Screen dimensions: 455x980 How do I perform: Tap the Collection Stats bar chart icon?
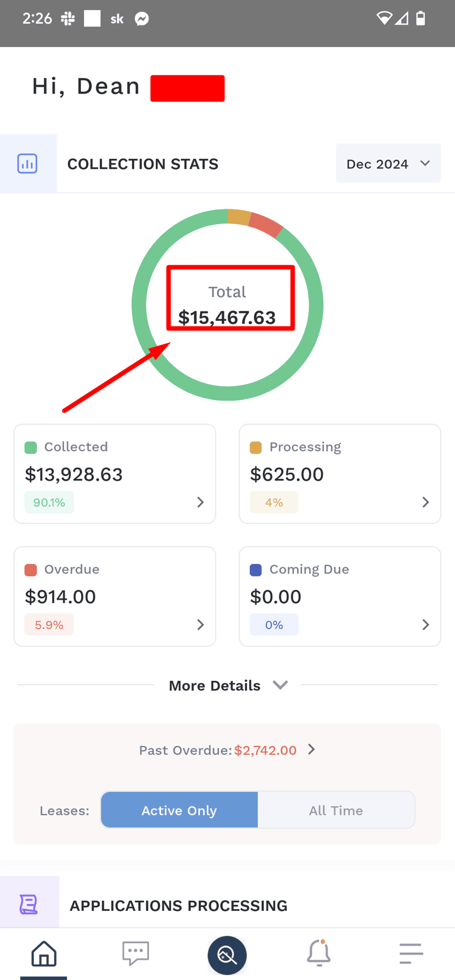tap(27, 164)
